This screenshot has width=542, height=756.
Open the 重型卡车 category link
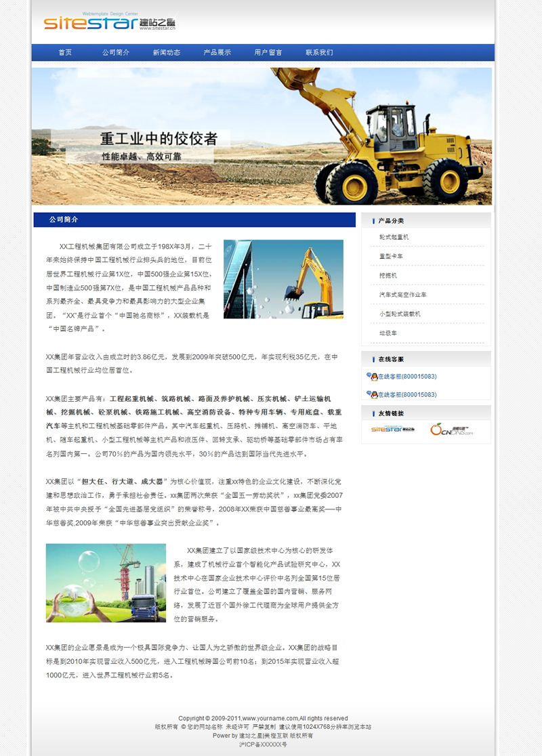point(391,256)
